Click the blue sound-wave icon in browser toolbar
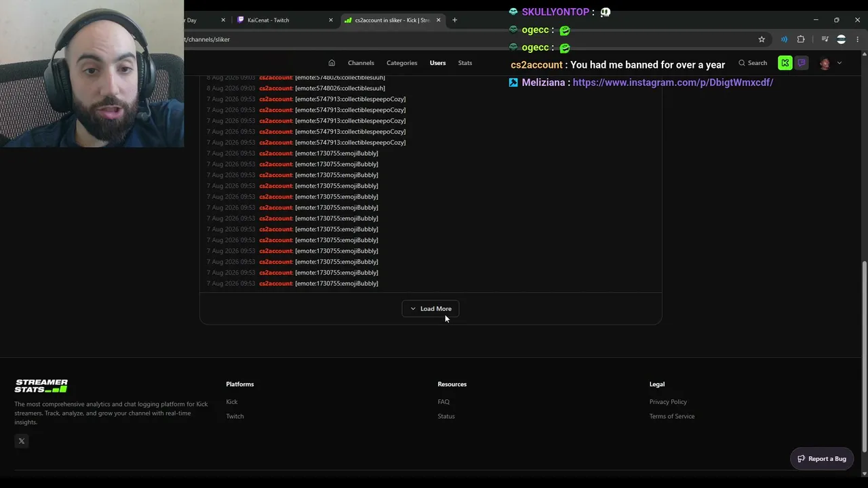 [784, 39]
